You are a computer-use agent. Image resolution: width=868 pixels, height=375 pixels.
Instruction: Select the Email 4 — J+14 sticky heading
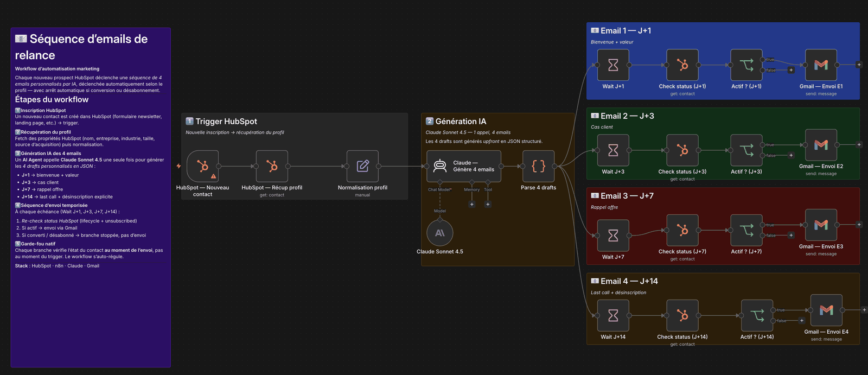[624, 281]
